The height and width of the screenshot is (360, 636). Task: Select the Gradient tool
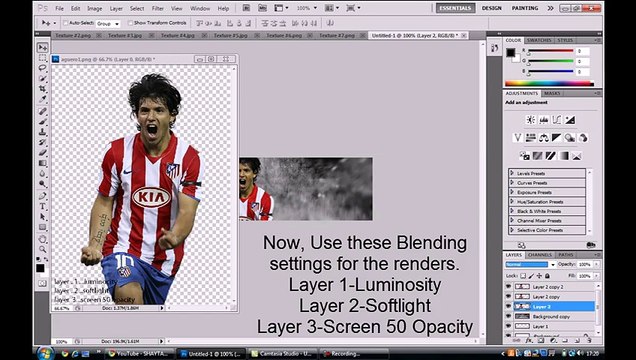(42, 163)
